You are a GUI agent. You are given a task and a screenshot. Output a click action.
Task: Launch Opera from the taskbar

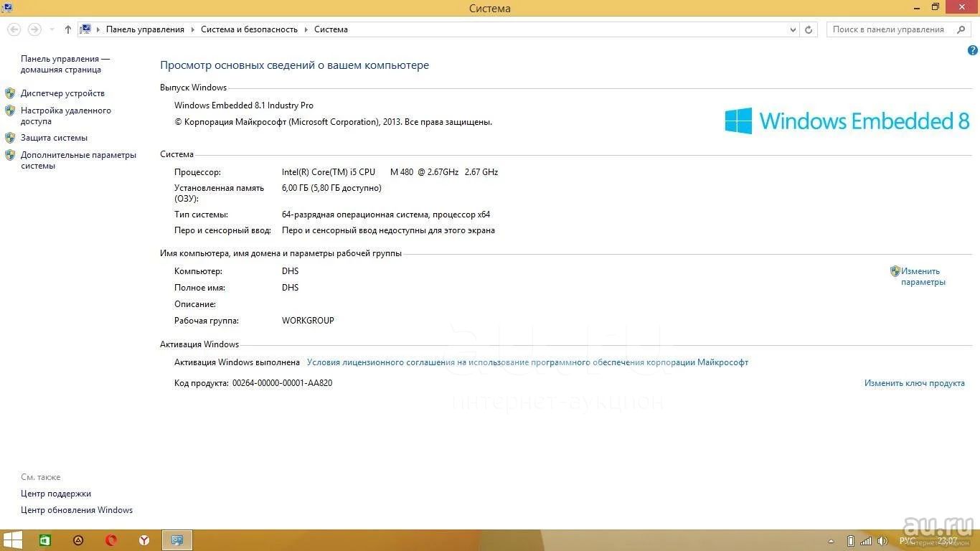tap(111, 540)
